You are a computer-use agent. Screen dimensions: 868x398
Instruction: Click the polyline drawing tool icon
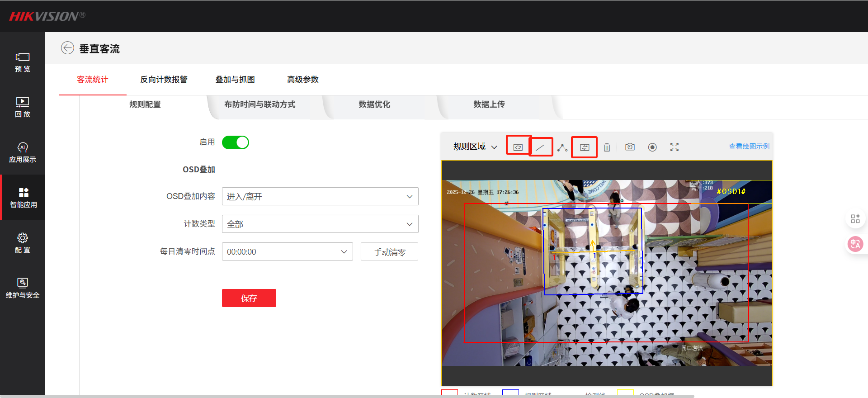562,147
